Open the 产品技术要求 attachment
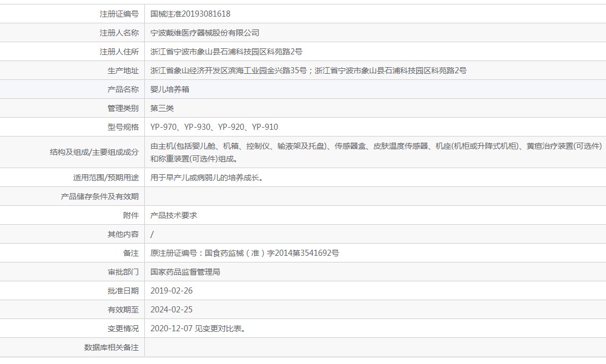This screenshot has width=606, height=364. point(174,215)
